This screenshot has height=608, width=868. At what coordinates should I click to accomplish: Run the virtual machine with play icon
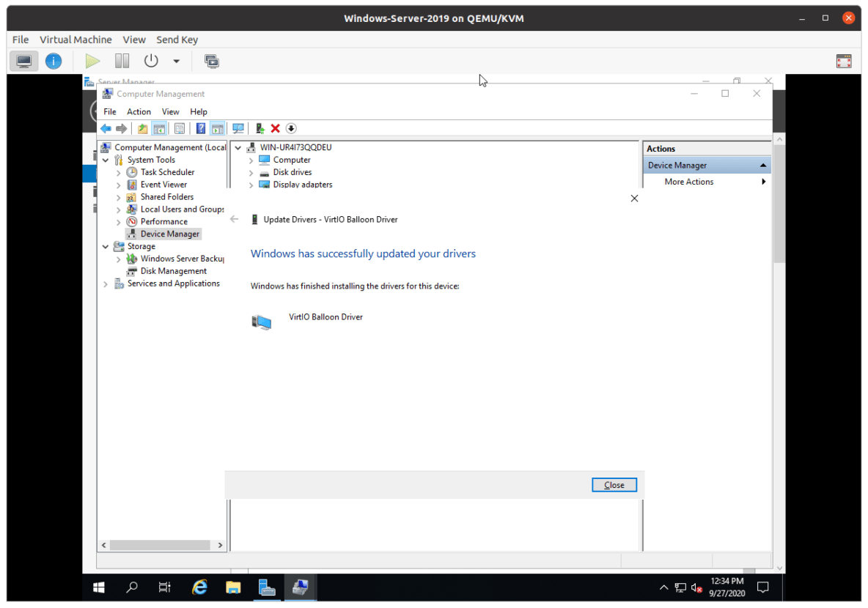coord(91,61)
